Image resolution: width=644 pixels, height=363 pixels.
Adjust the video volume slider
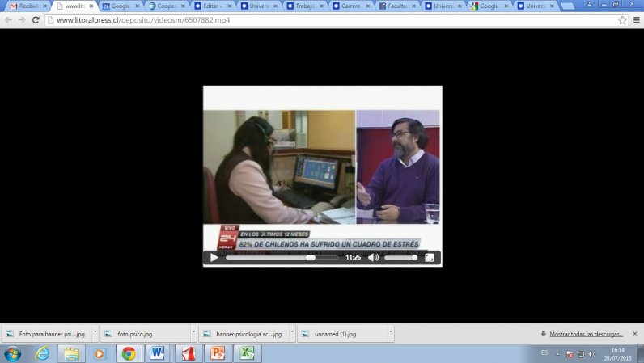(x=400, y=258)
